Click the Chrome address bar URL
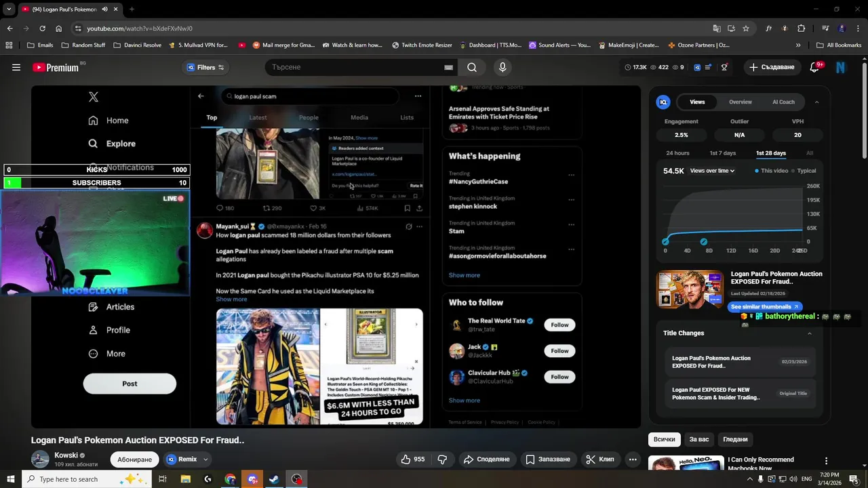Image resolution: width=868 pixels, height=488 pixels. click(140, 28)
